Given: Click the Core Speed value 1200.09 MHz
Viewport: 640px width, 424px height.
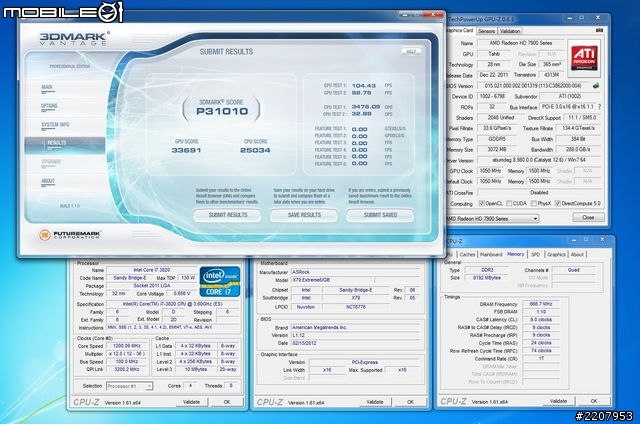Looking at the screenshot, I should click(x=126, y=346).
